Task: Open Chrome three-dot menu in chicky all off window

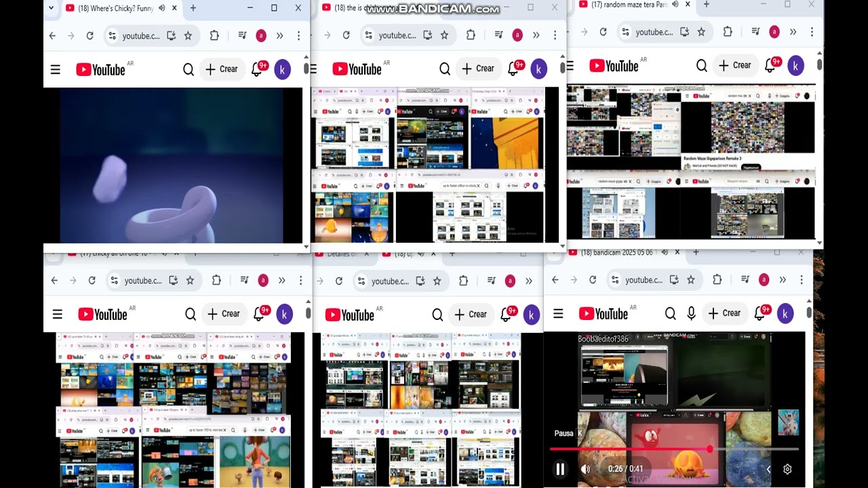Action: pos(300,281)
